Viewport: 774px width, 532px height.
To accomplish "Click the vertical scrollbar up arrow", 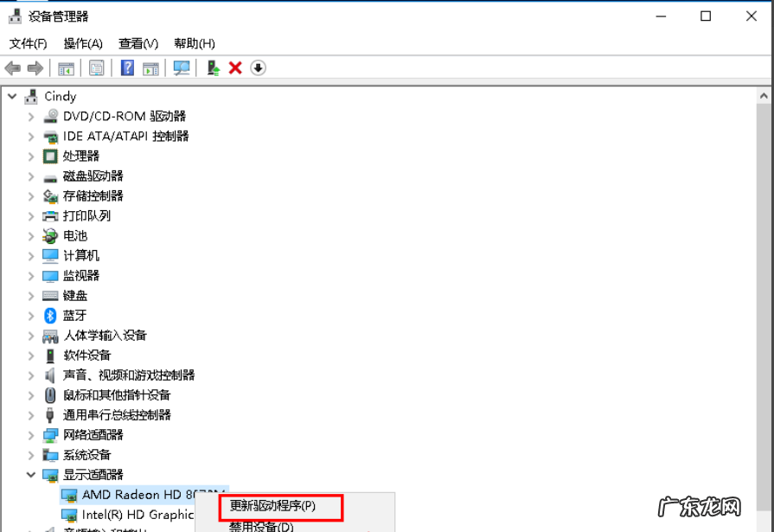I will (764, 96).
